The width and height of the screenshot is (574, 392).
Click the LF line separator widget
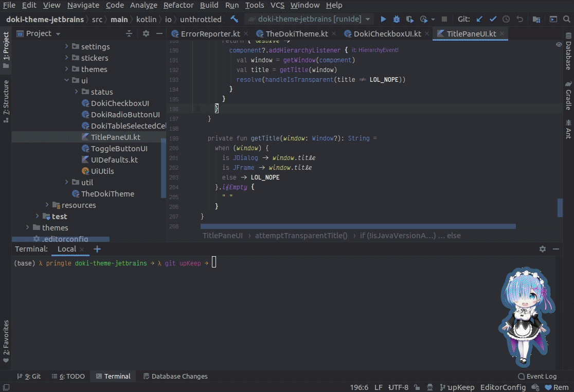tap(379, 387)
